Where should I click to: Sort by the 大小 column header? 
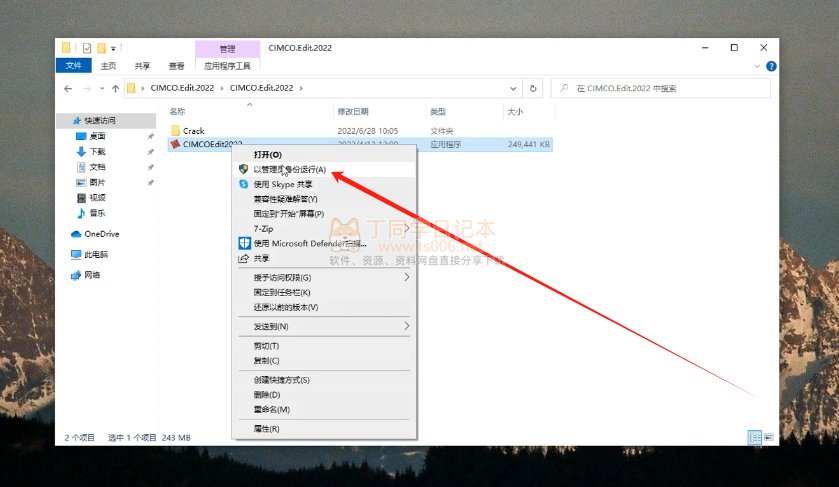[515, 111]
